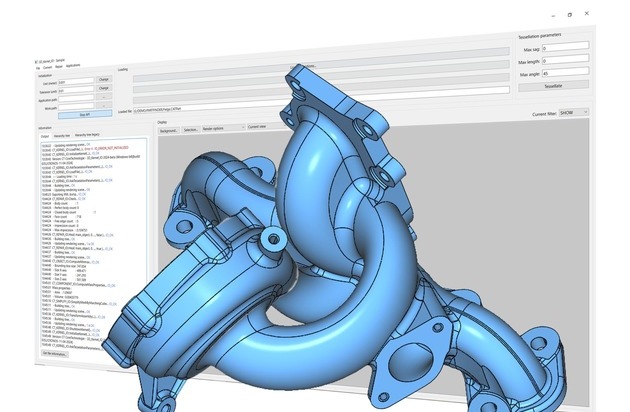Switch to the Hierarchy tree tab
The height and width of the screenshot is (412, 630).
point(61,136)
